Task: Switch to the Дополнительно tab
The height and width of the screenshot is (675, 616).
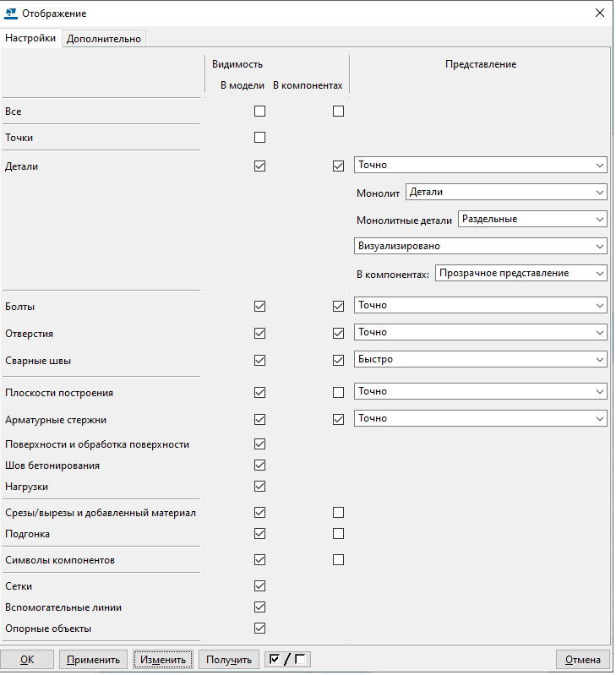Action: coord(104,38)
